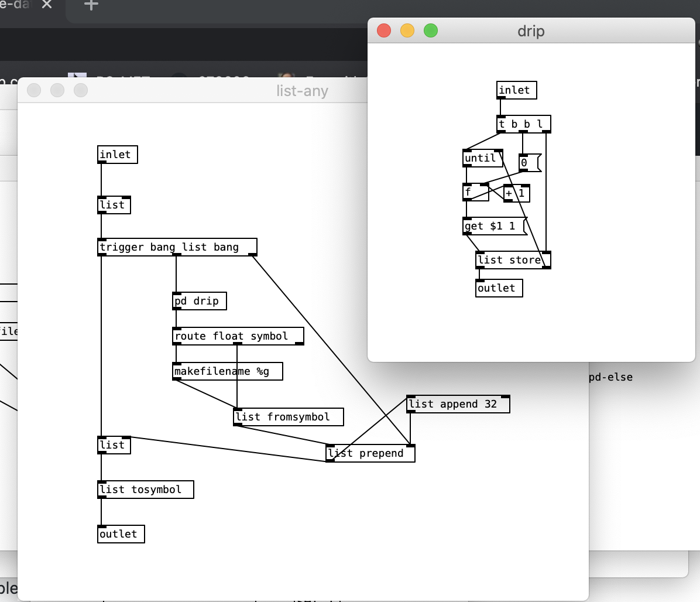Select the "list prepend" object
The image size is (700, 602).
point(369,453)
